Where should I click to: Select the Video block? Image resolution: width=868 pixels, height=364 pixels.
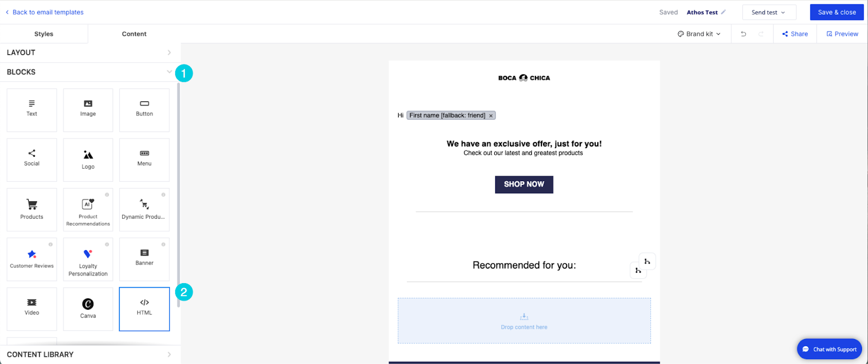[x=32, y=309]
